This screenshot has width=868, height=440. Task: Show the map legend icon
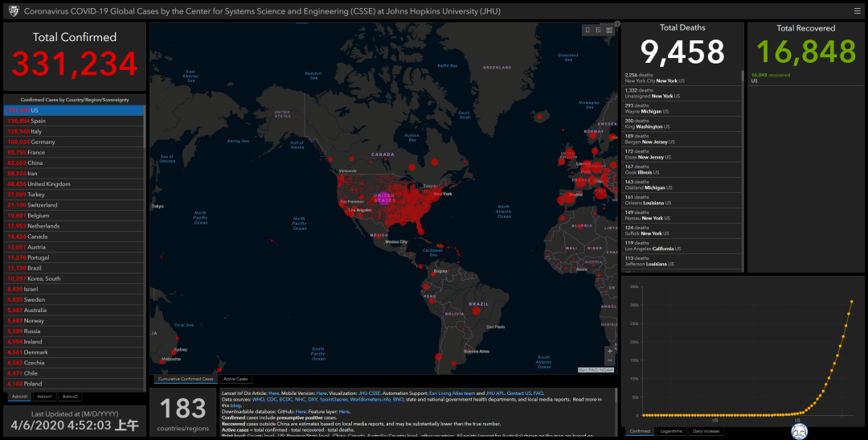599,30
